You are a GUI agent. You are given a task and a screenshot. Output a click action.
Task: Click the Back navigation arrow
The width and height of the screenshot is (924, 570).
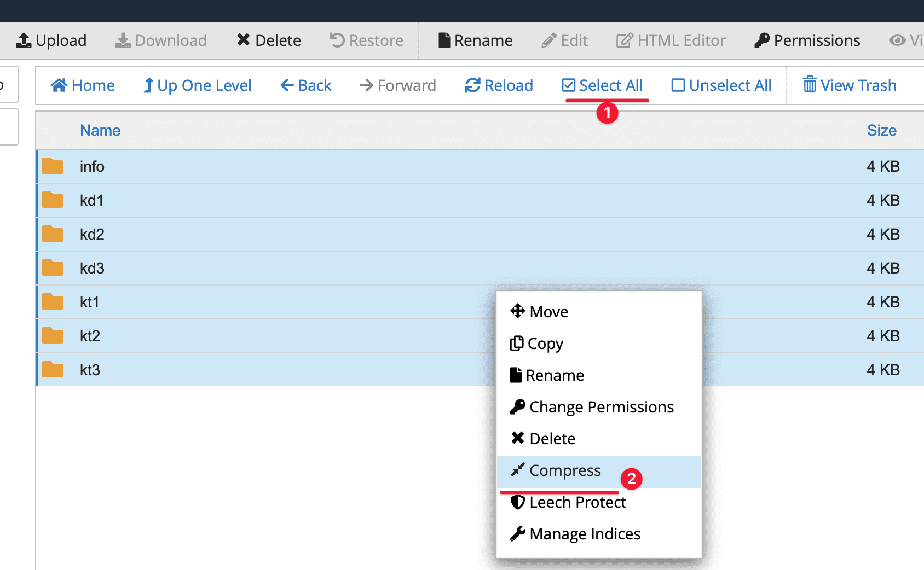[305, 85]
